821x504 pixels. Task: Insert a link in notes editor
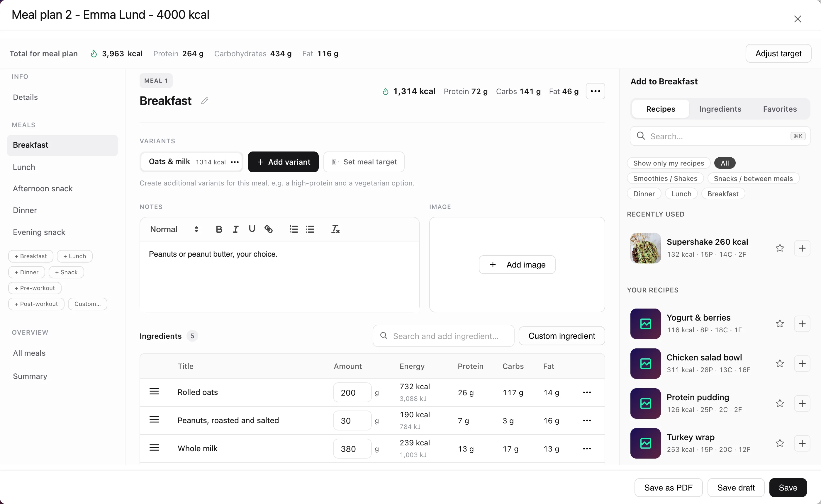coord(269,229)
